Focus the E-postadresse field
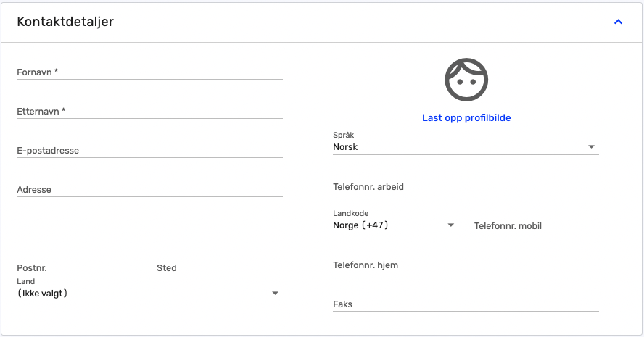 pos(149,151)
